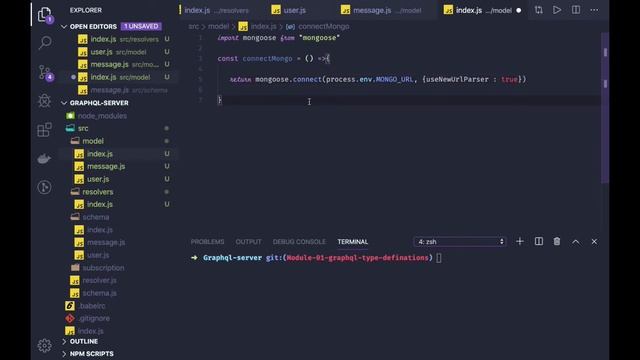640x360 pixels.
Task: Split the terminal pane
Action: [539, 242]
